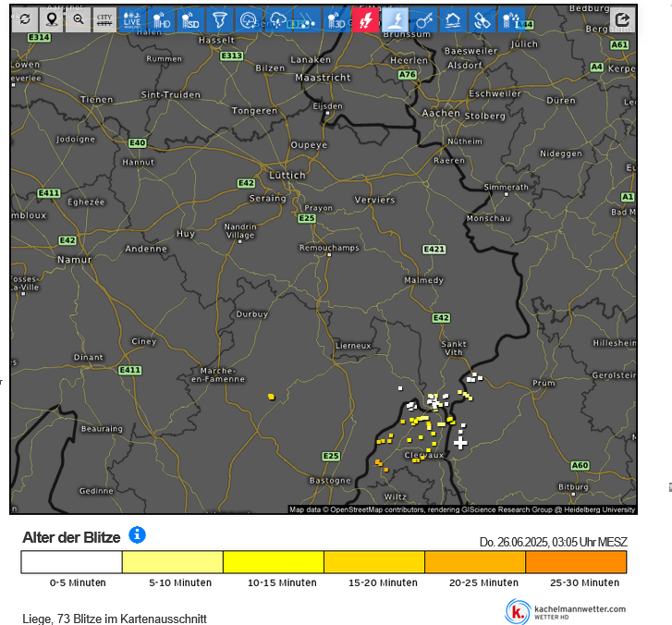
Task: Select the satellite imagery icon
Action: click(x=482, y=19)
